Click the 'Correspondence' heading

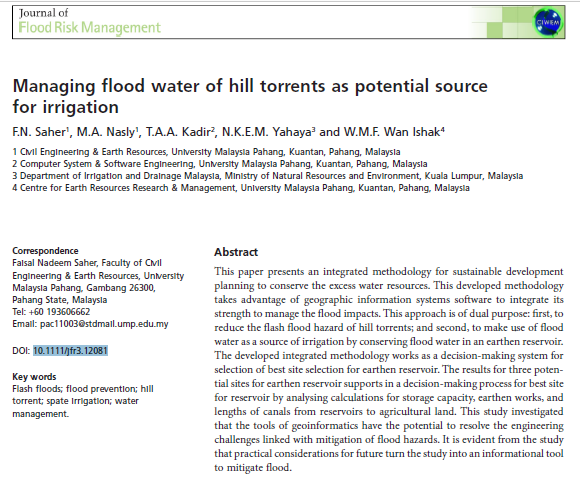[45, 251]
